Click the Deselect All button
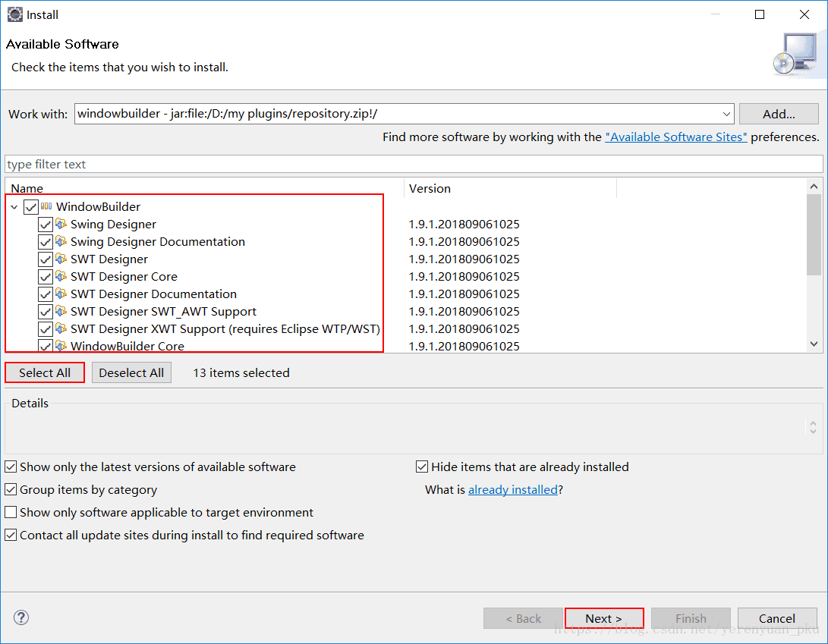828x644 pixels. click(131, 372)
